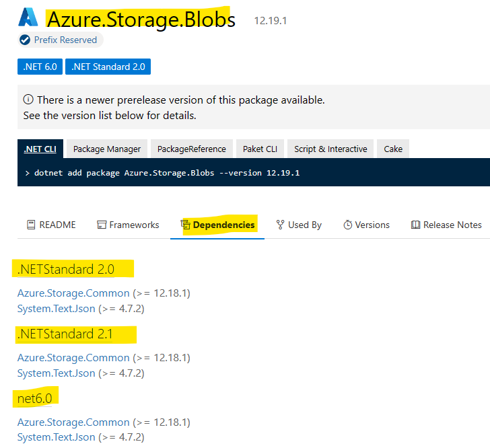This screenshot has height=448, width=490.
Task: Click the Versions clock icon
Action: pos(348,225)
